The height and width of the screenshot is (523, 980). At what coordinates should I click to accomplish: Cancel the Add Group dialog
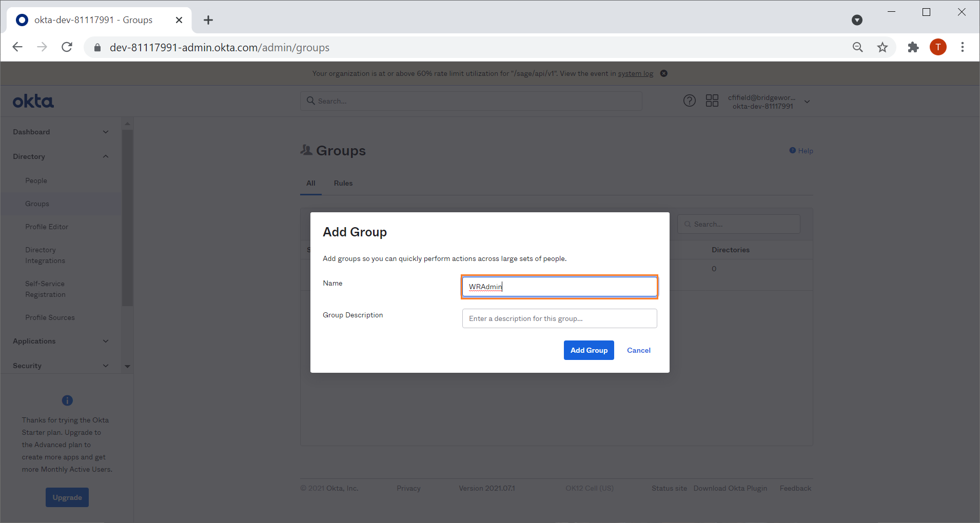click(639, 350)
